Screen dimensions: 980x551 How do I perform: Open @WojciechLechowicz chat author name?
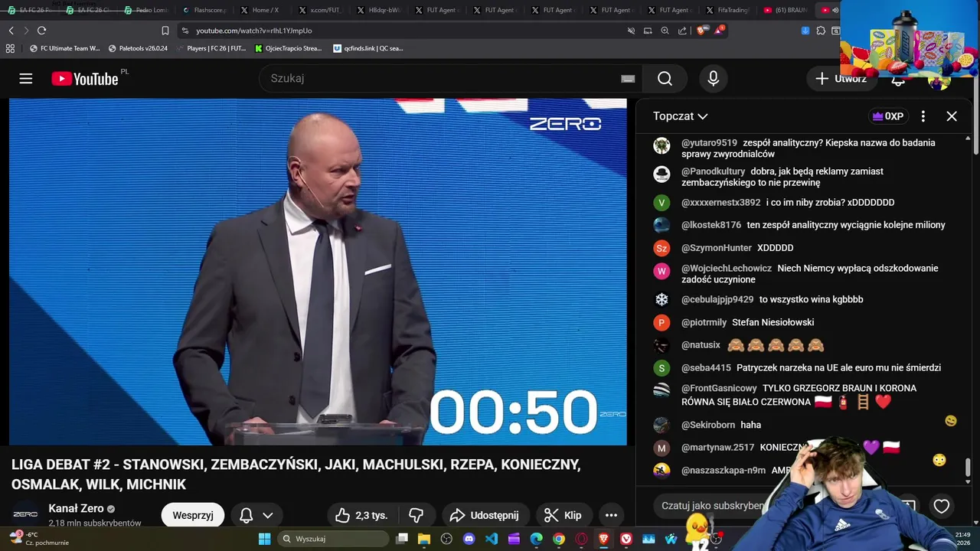727,269
